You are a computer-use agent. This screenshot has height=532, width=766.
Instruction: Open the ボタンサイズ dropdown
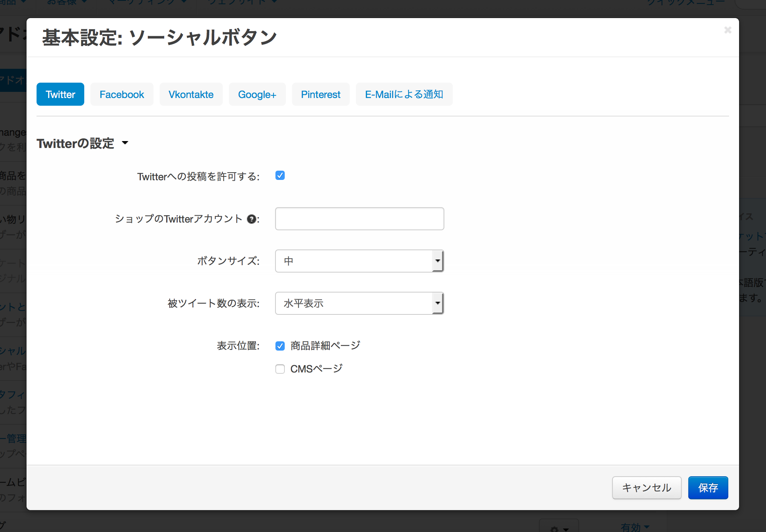360,261
